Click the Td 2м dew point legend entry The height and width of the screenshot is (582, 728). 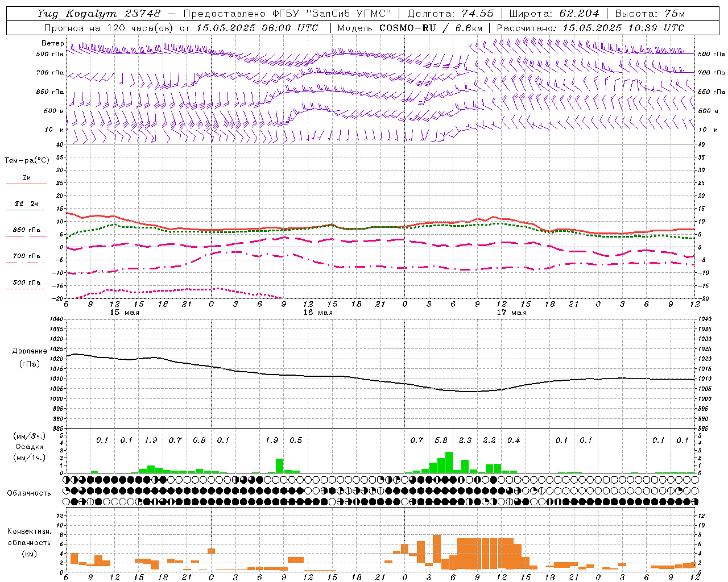point(27,203)
